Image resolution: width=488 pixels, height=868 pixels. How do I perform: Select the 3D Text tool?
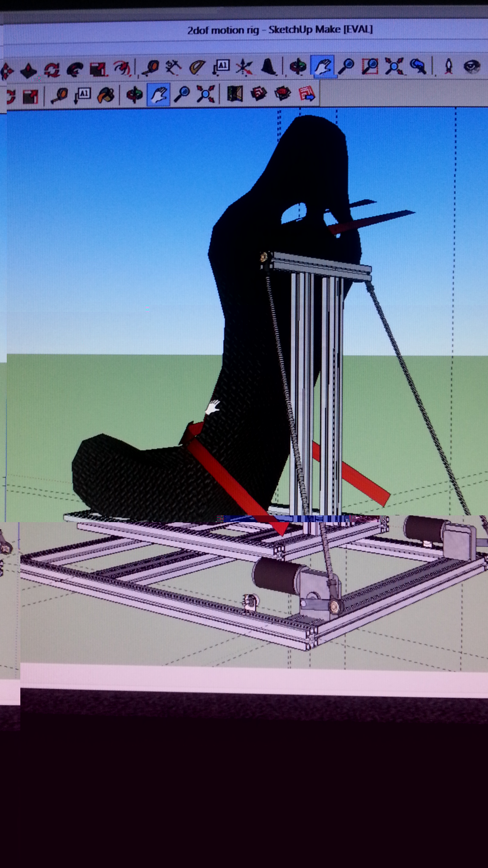pos(268,67)
